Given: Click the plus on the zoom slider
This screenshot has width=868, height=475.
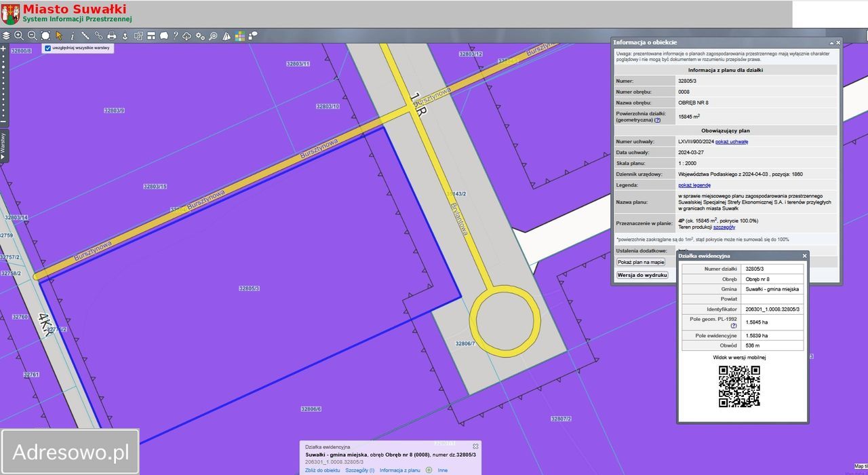Looking at the screenshot, I should pos(3,49).
